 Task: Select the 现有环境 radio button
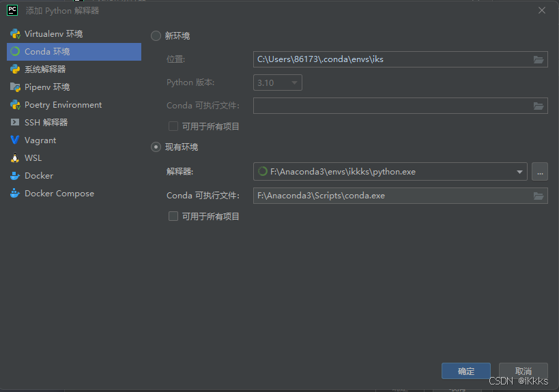(x=156, y=147)
